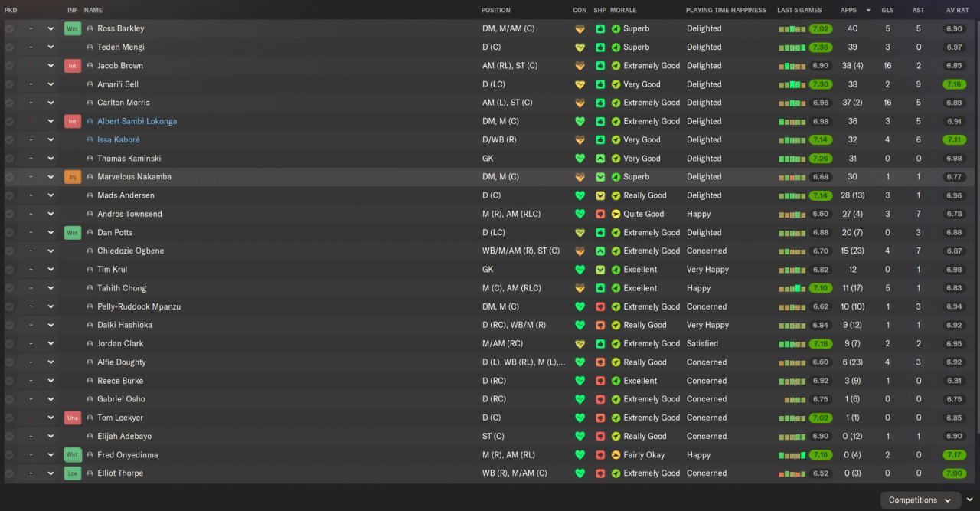Sort by the AV RAT column header
The image size is (980, 511).
pyautogui.click(x=956, y=10)
